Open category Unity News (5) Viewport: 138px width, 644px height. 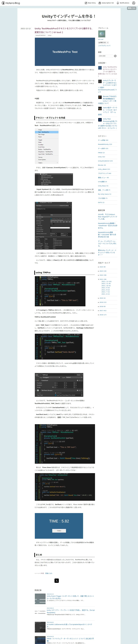pyautogui.click(x=103, y=186)
